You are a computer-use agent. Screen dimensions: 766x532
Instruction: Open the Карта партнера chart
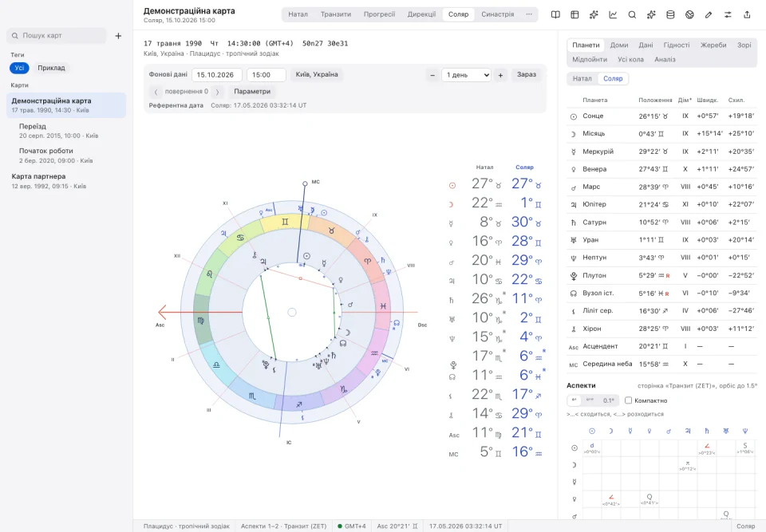66,181
